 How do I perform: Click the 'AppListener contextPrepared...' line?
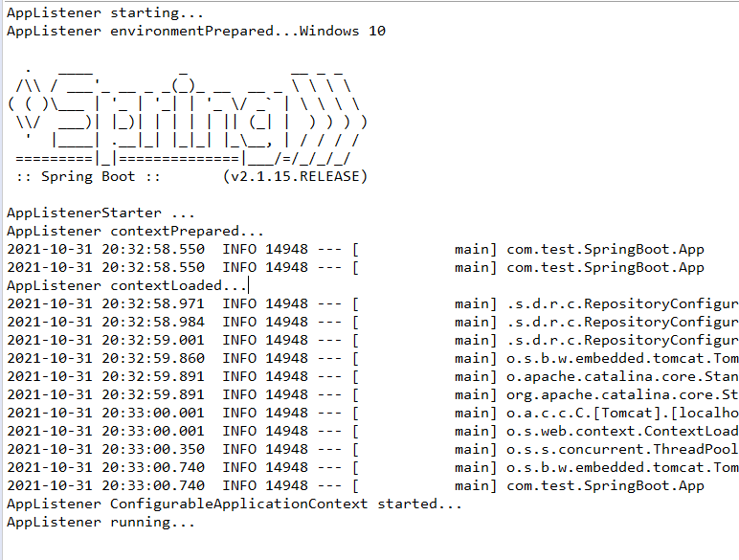(135, 231)
